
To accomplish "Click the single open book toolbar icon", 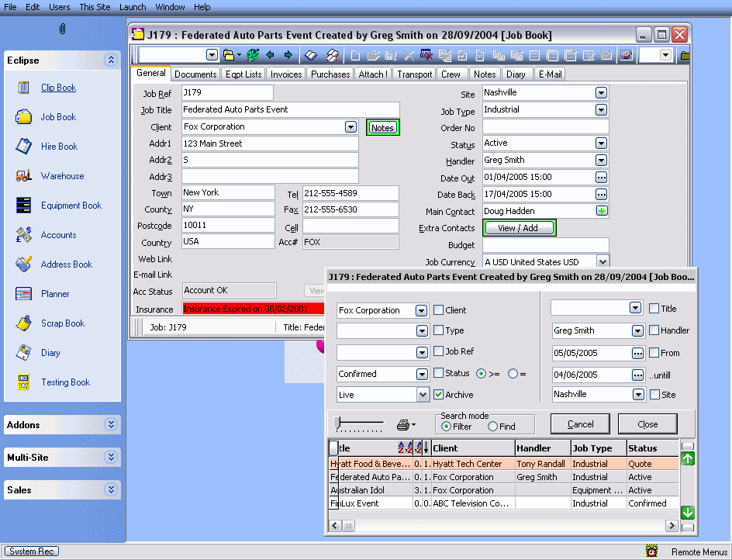I will [x=311, y=56].
